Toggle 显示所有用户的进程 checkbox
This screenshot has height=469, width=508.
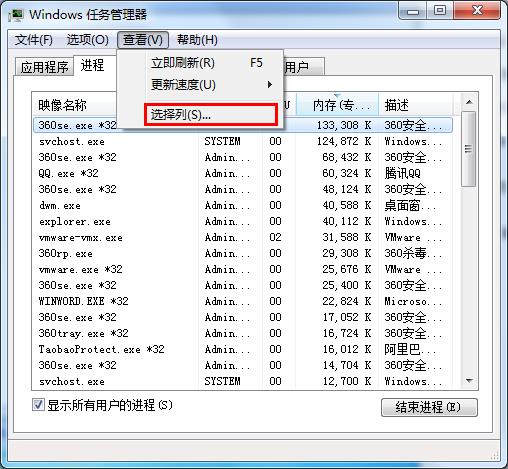click(x=38, y=405)
